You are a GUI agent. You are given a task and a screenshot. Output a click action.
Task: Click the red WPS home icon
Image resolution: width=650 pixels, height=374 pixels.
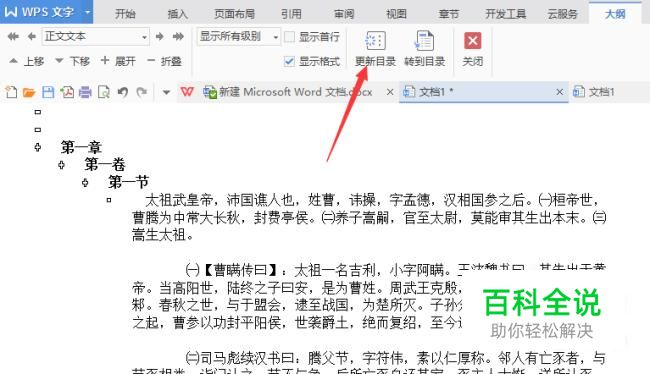[187, 92]
